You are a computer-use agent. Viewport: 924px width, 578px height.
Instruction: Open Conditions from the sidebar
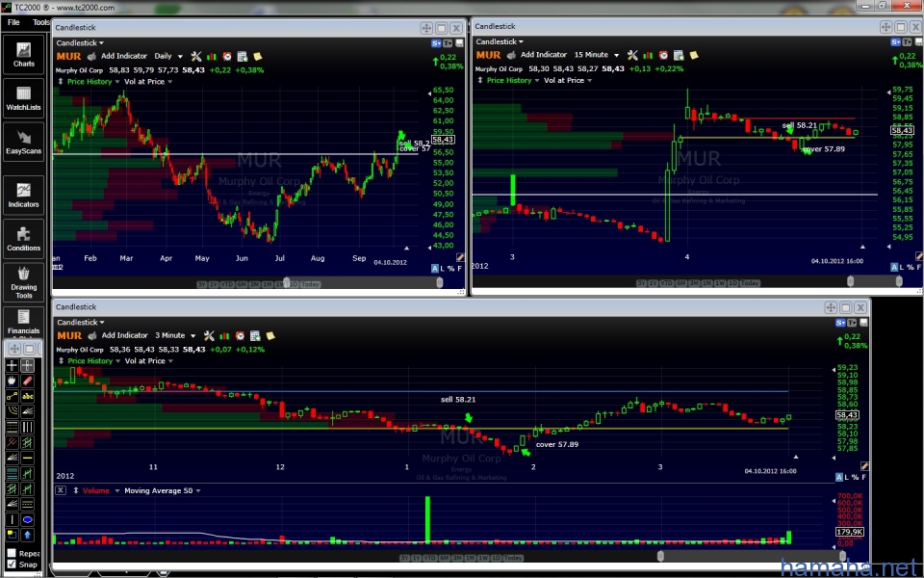pos(23,239)
